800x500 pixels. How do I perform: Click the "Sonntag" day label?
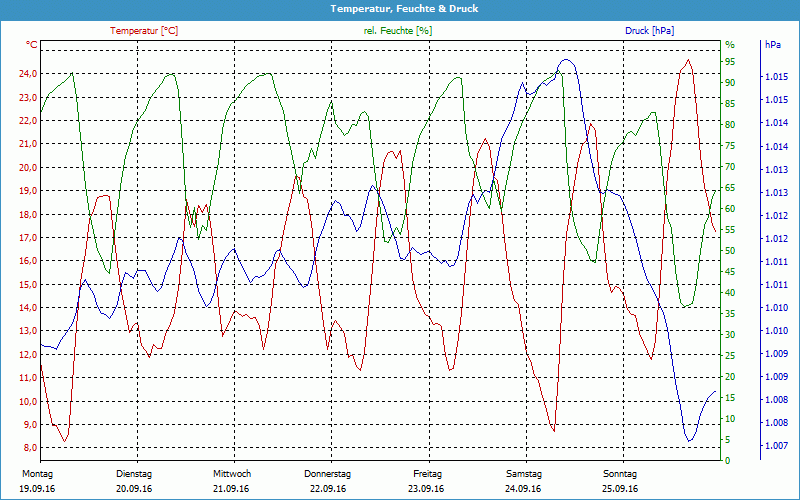click(620, 474)
